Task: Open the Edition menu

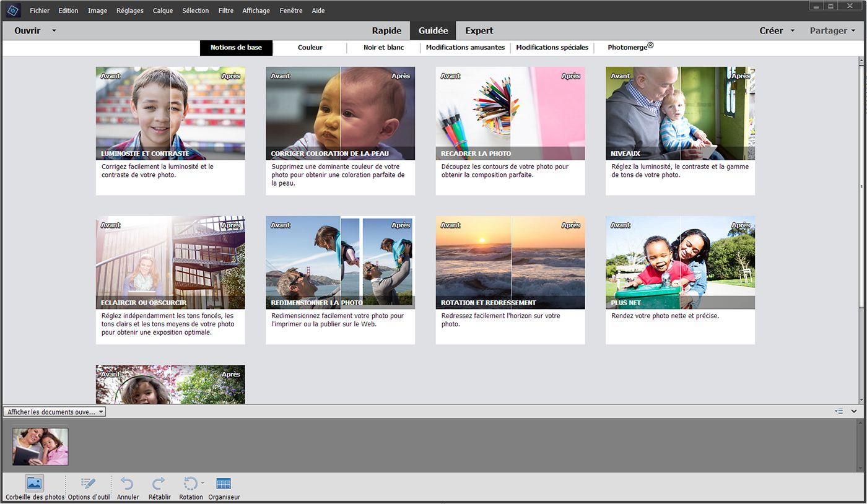Action: [x=68, y=11]
